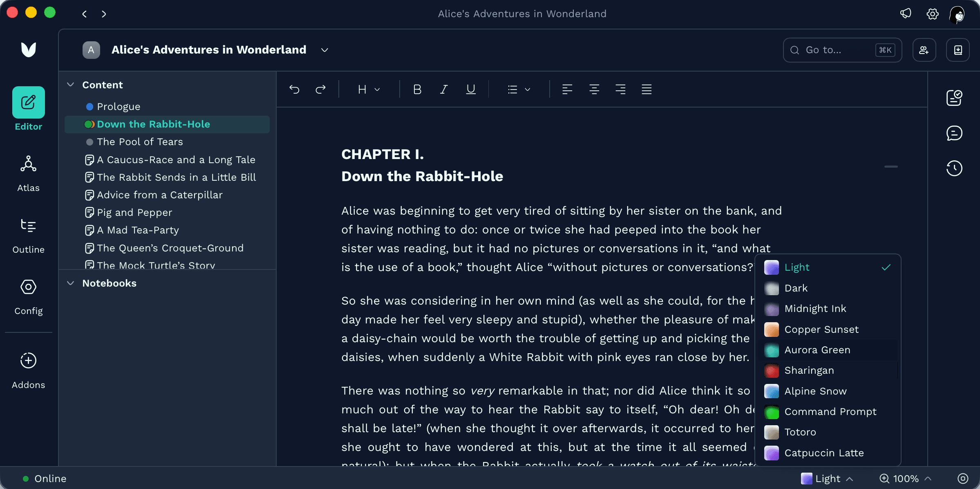Open Down the Rabbit-Hole chapter

pos(167,124)
